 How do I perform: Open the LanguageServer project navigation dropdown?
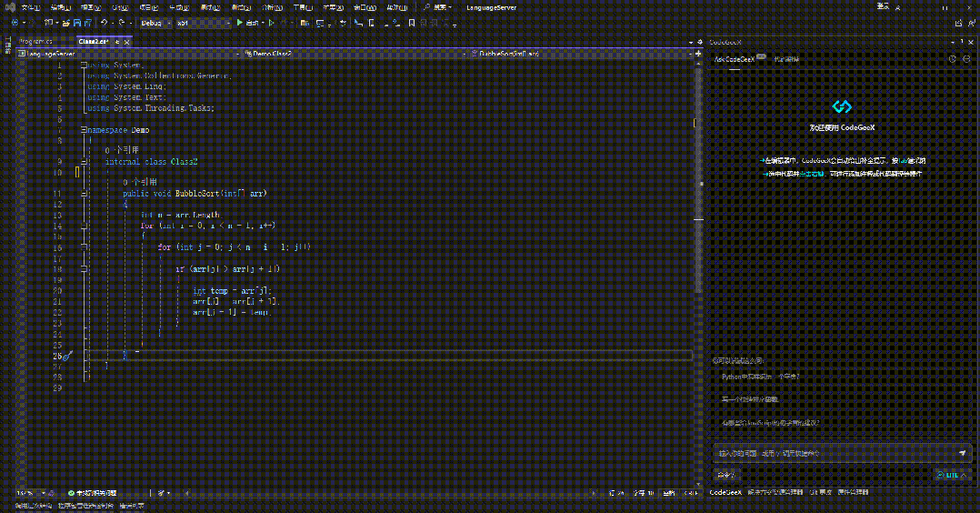click(x=129, y=54)
